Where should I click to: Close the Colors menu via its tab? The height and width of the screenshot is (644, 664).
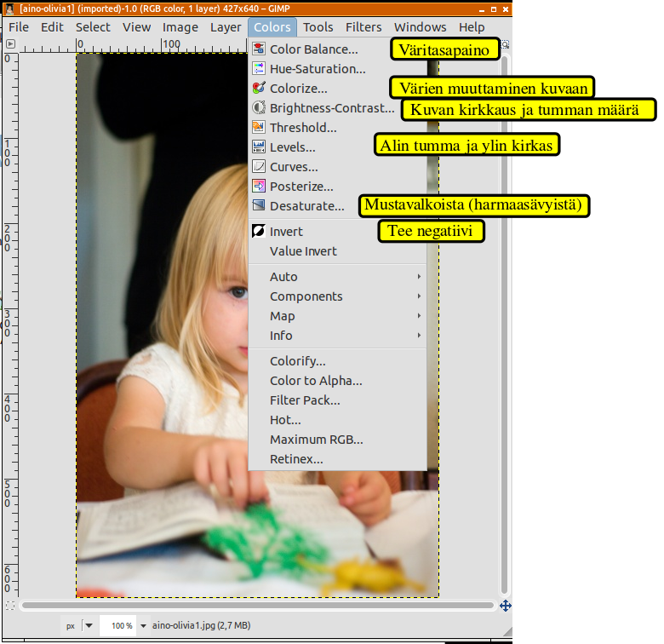(272, 27)
